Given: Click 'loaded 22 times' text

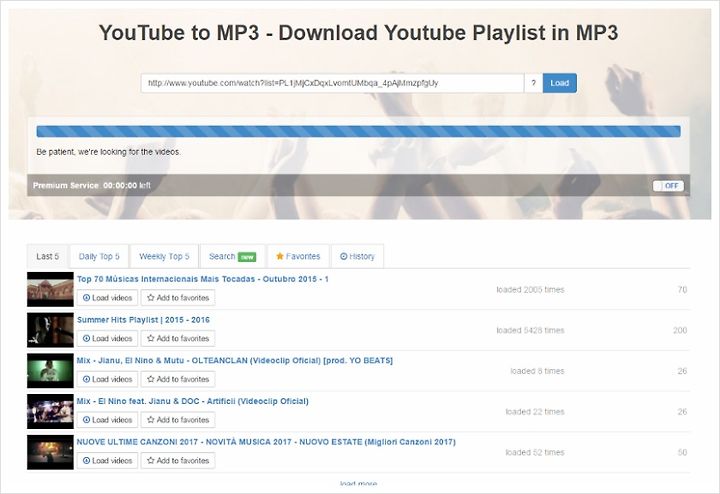Looking at the screenshot, I should (x=535, y=412).
